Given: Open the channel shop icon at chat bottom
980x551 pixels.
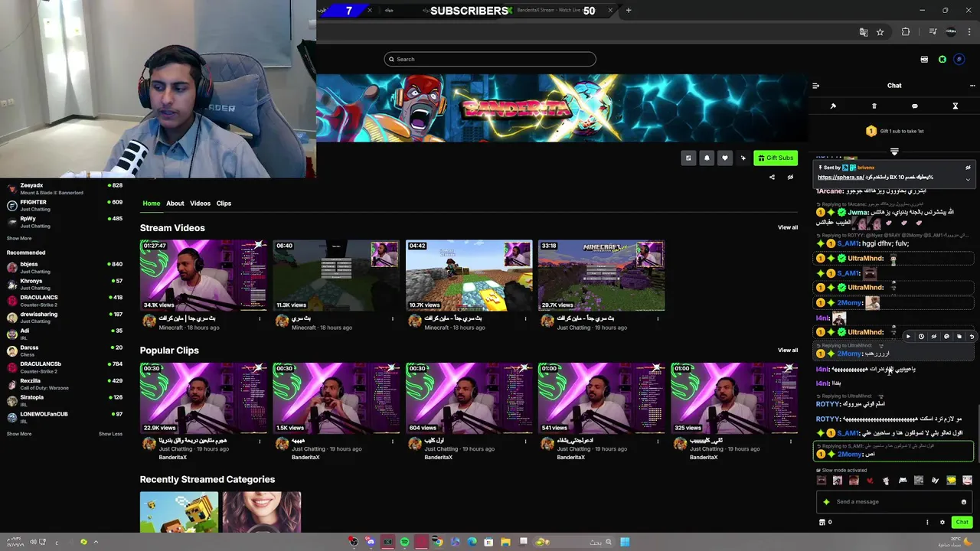Looking at the screenshot, I should pyautogui.click(x=822, y=523).
